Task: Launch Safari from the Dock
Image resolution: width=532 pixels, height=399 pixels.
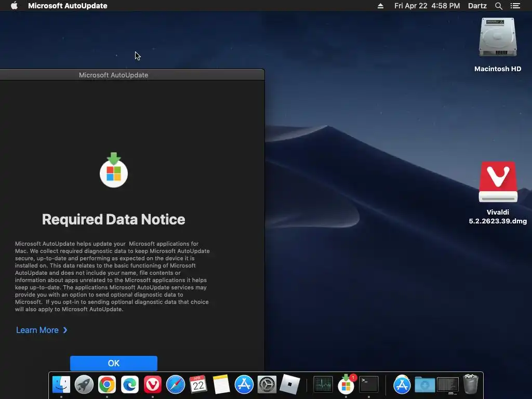Action: [176, 385]
